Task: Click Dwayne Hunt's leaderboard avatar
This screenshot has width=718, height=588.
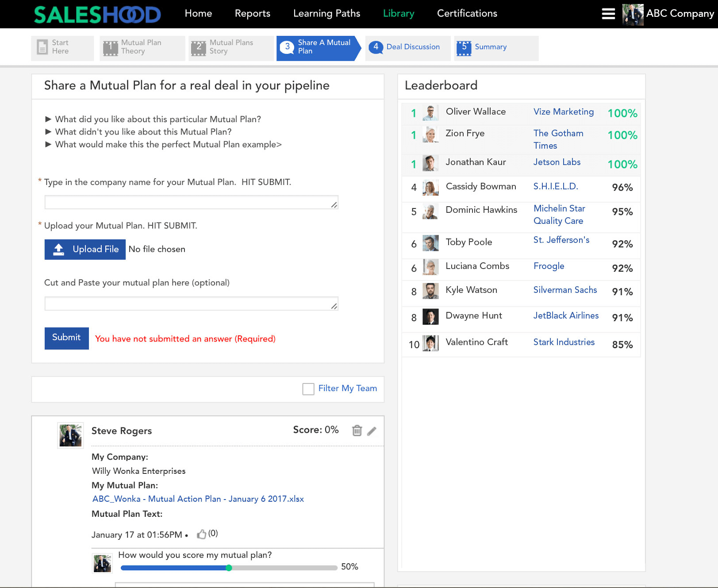Action: point(430,317)
